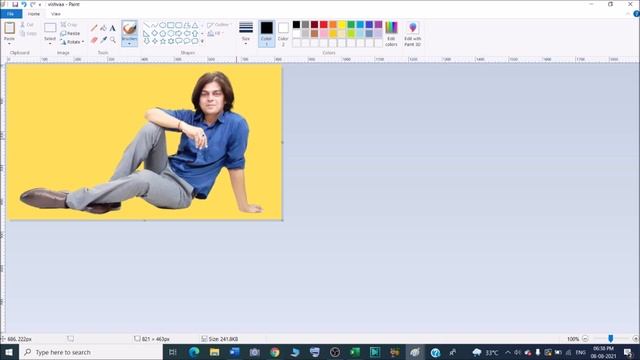The image size is (640, 360).
Task: Open Task View on taskbar
Action: [173, 352]
